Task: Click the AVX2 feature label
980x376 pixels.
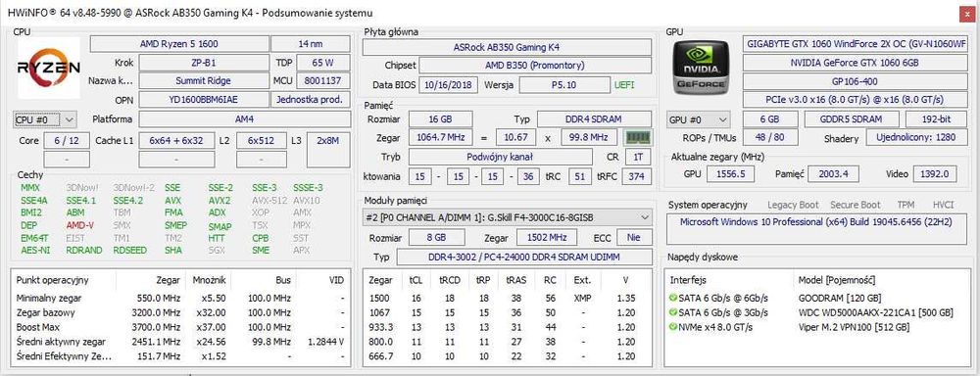Action: point(220,201)
